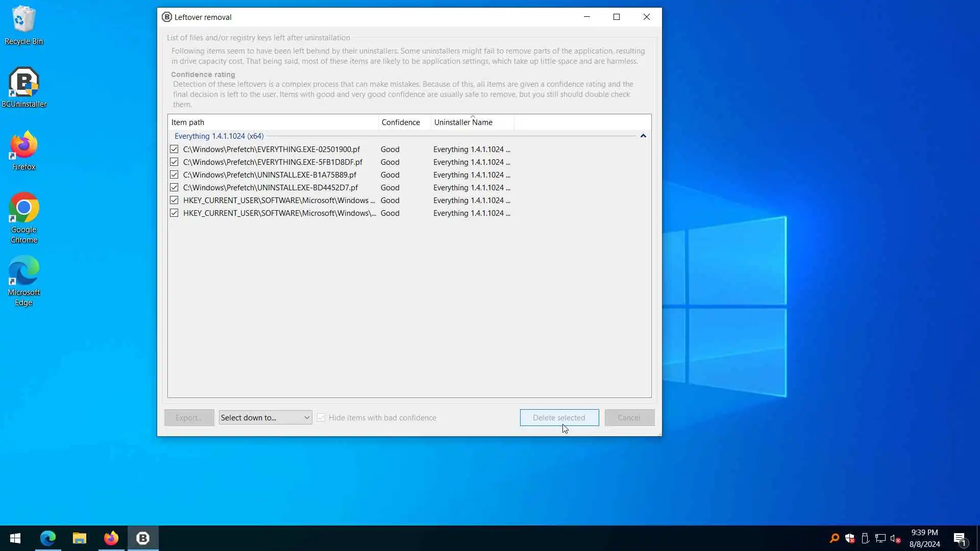980x551 pixels.
Task: Uncheck UNINSTALL.EXE-B1A75B89.pf item
Action: pos(174,175)
